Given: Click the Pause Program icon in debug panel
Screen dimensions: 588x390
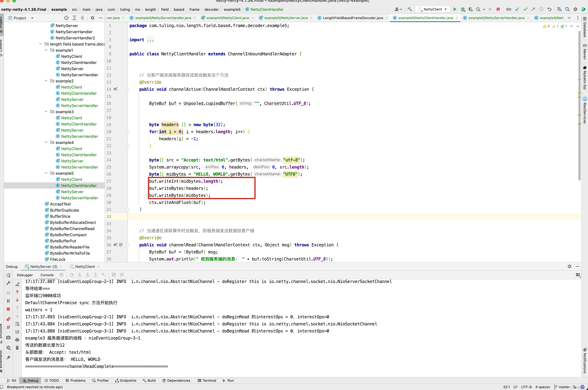Looking at the screenshot, I should pos(8,301).
